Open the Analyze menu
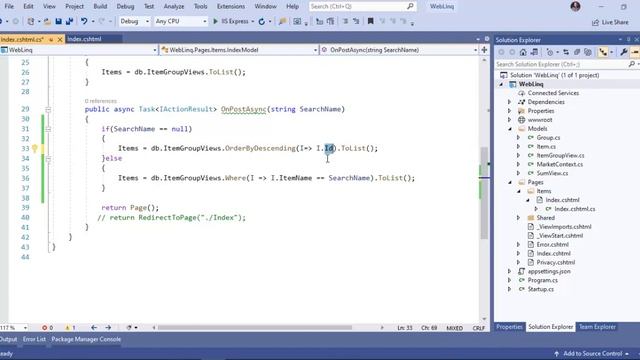The height and width of the screenshot is (360, 640). click(173, 7)
